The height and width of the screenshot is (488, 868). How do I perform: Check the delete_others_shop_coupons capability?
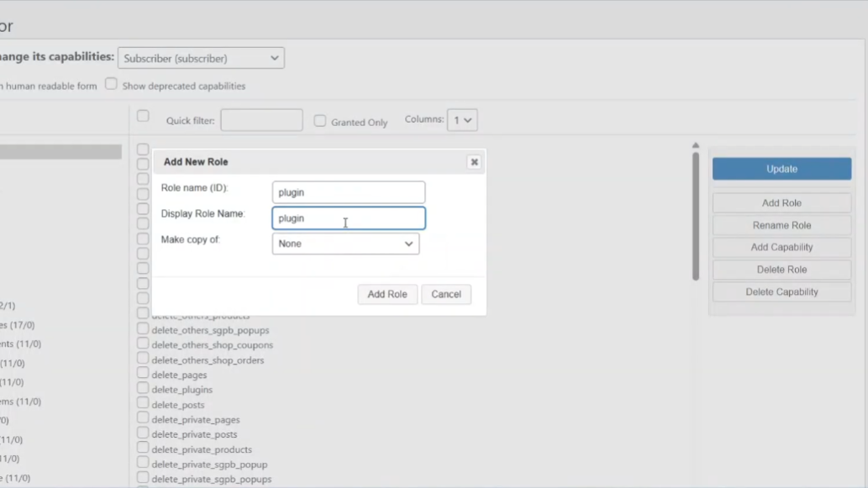pyautogui.click(x=142, y=344)
